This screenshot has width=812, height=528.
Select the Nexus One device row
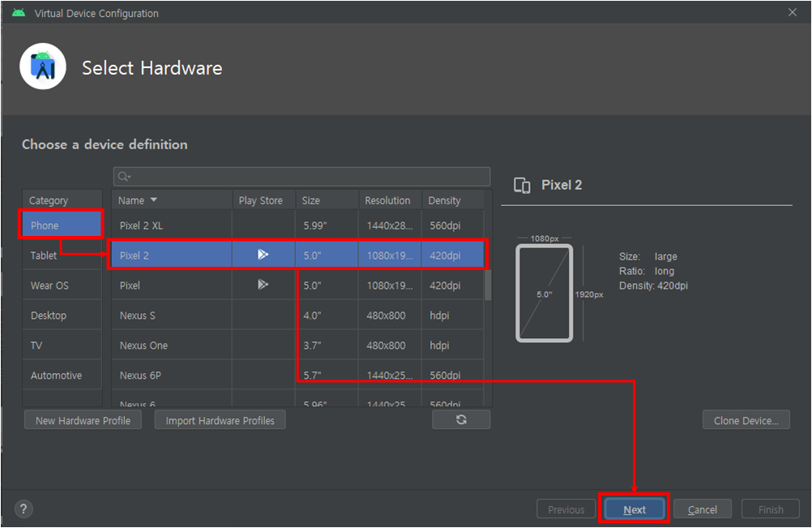(297, 346)
